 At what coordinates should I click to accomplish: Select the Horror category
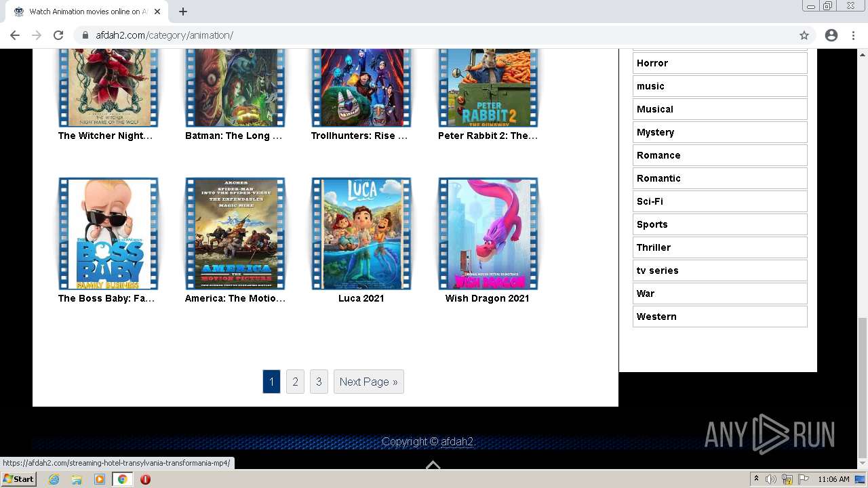click(x=720, y=63)
